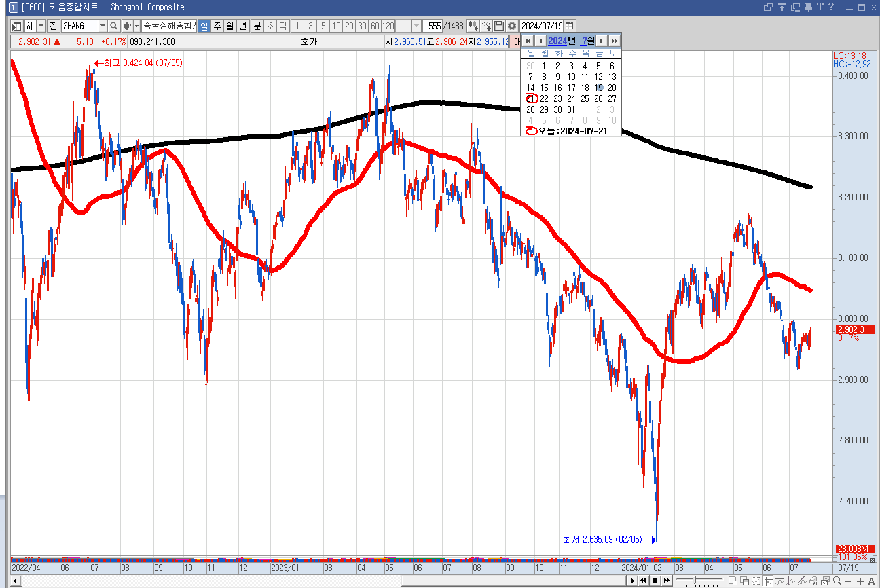Click the plus zoom-in icon at bottom right
Image resolution: width=880 pixels, height=588 pixels.
coord(860,581)
